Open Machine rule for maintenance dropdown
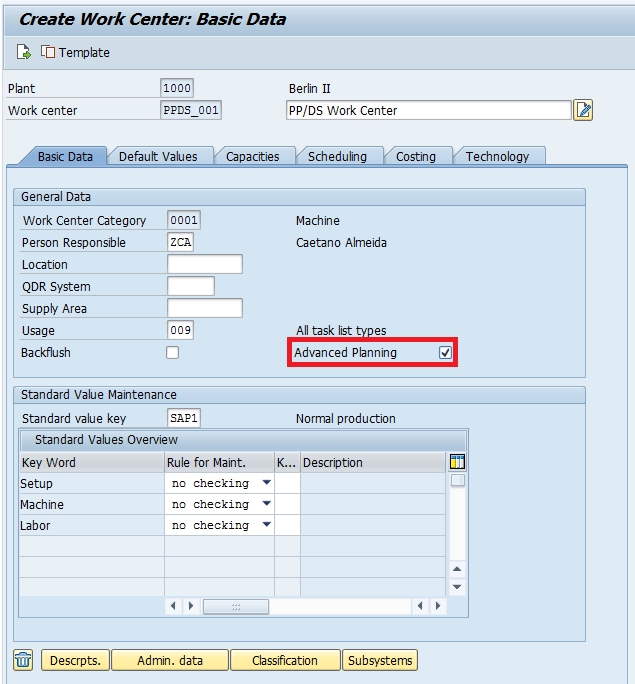 (266, 504)
